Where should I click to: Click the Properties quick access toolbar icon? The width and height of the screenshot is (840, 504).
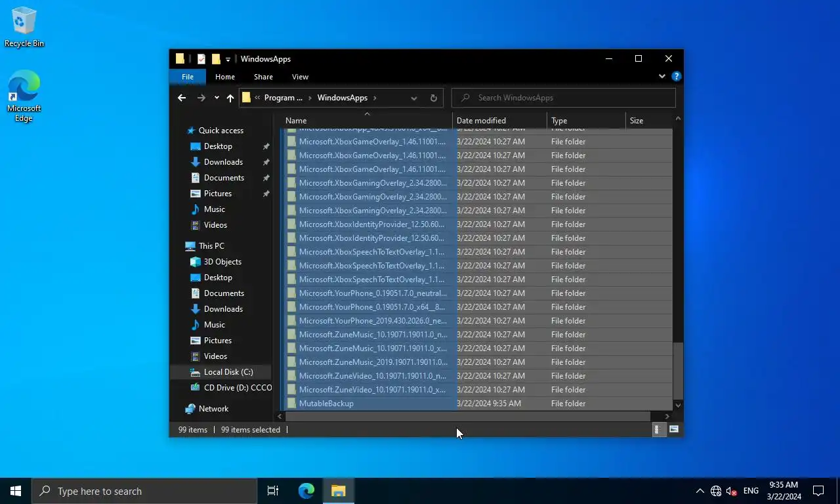coord(201,59)
